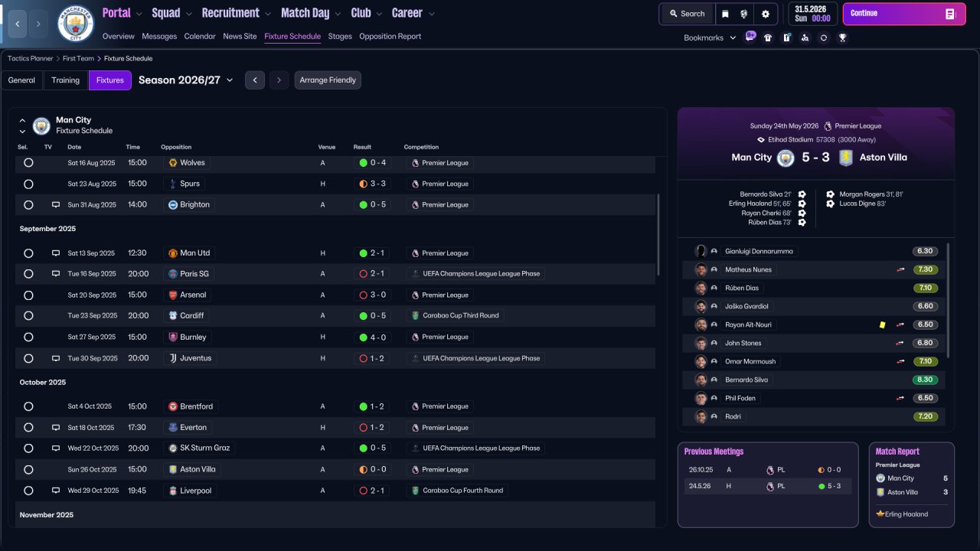Click the fixture list vertical scrollbar

pos(658,234)
